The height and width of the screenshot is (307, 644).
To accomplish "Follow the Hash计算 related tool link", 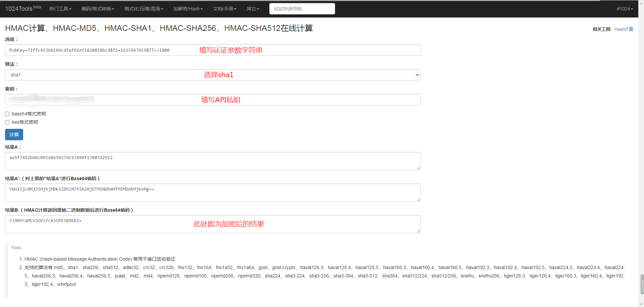I will click(624, 29).
